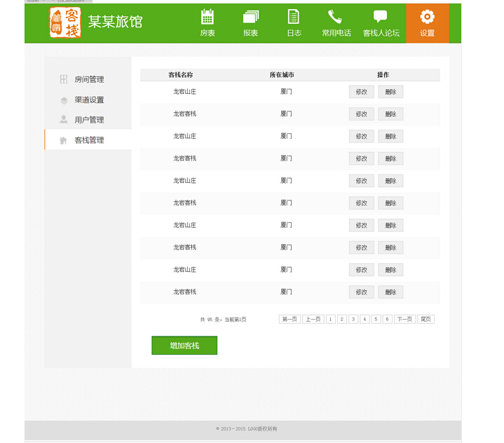Click the 设置 gear icon

click(427, 18)
